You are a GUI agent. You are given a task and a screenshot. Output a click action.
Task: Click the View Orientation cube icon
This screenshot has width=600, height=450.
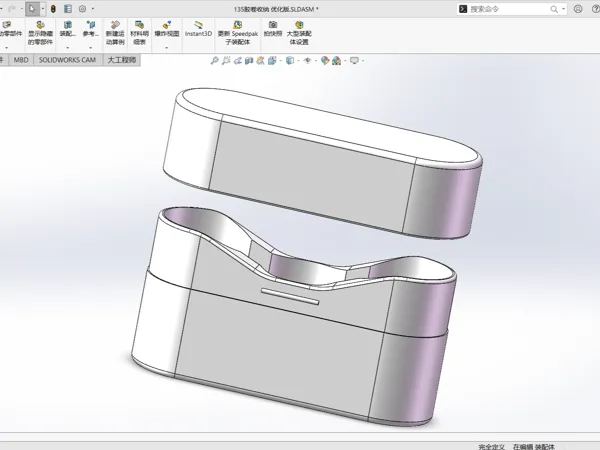tap(272, 60)
